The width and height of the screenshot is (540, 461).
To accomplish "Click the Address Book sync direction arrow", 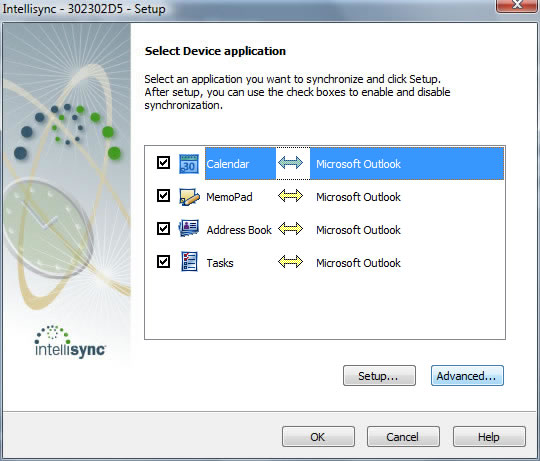I will pyautogui.click(x=290, y=229).
